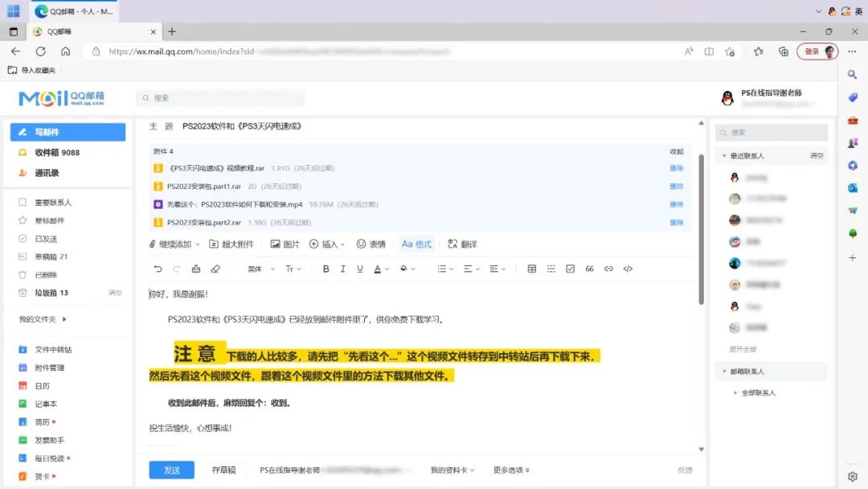Open 文件中转站 from the left sidebar
This screenshot has height=489, width=868.
point(48,348)
